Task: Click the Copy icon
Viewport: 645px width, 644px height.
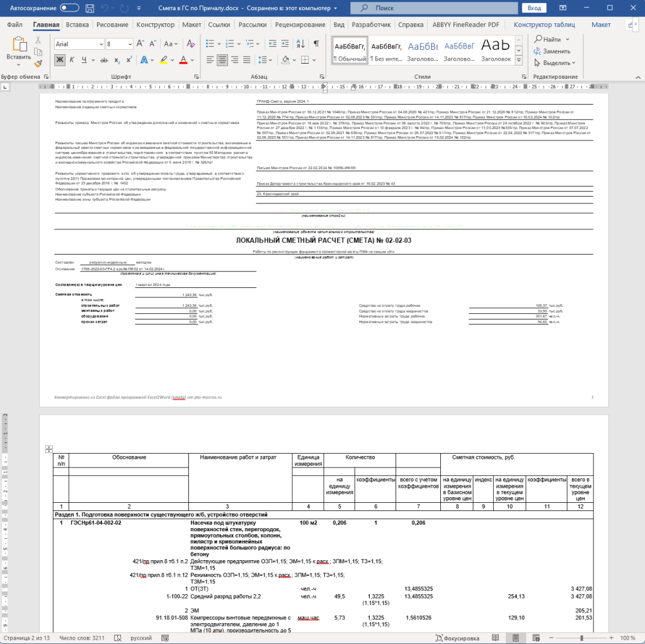Action: click(x=38, y=52)
